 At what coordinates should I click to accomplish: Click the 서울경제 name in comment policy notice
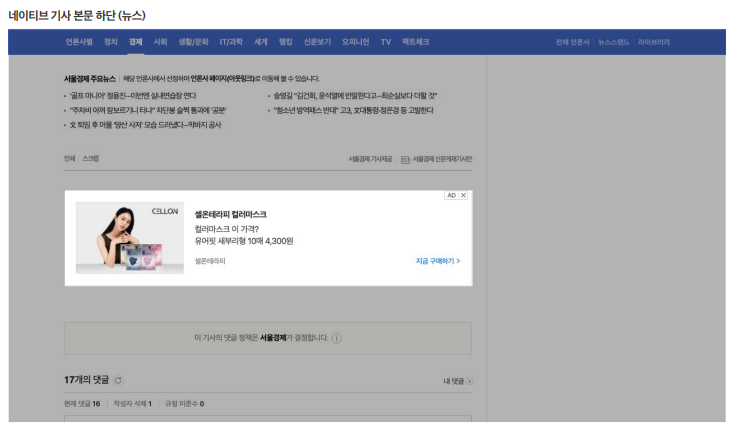click(x=273, y=338)
